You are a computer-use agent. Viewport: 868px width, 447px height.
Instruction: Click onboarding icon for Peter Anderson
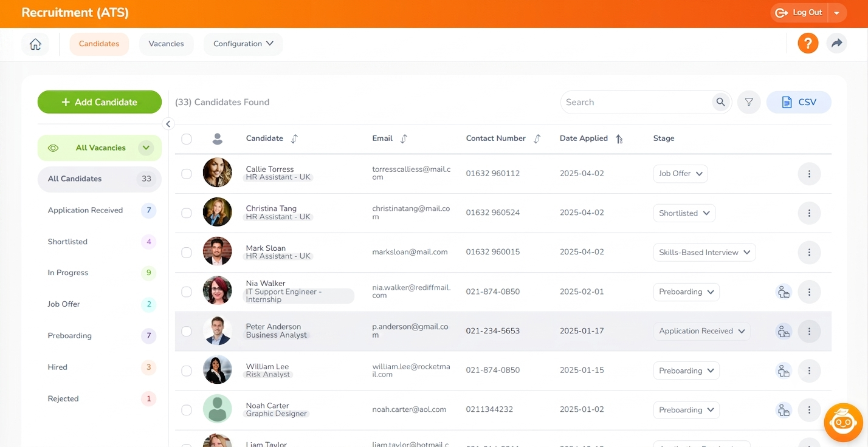click(x=784, y=332)
